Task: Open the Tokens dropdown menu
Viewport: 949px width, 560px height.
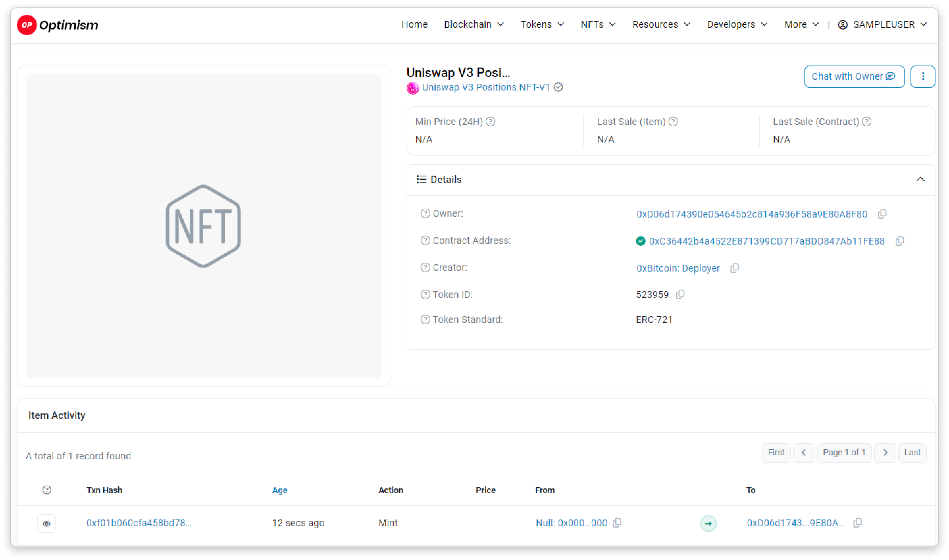Action: [542, 25]
